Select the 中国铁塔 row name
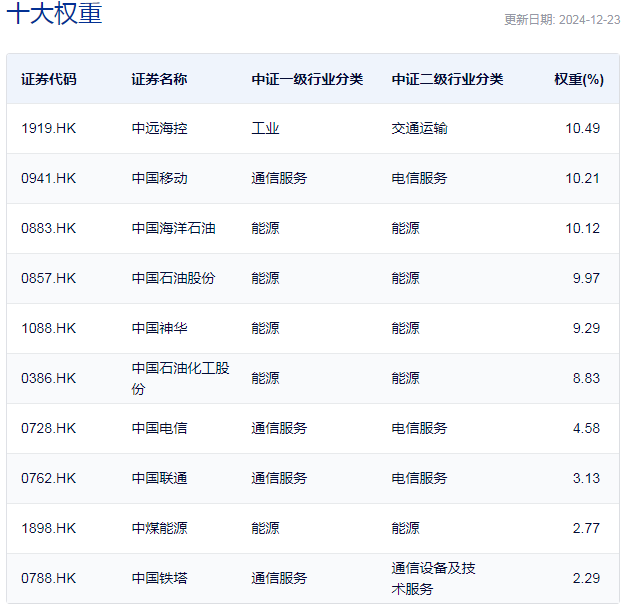Image resolution: width=626 pixels, height=613 pixels. click(x=159, y=578)
